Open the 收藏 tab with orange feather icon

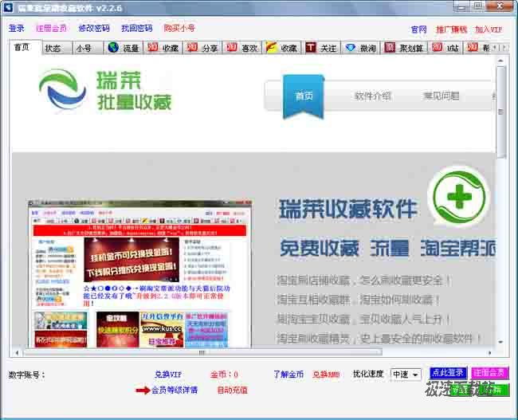[x=281, y=48]
